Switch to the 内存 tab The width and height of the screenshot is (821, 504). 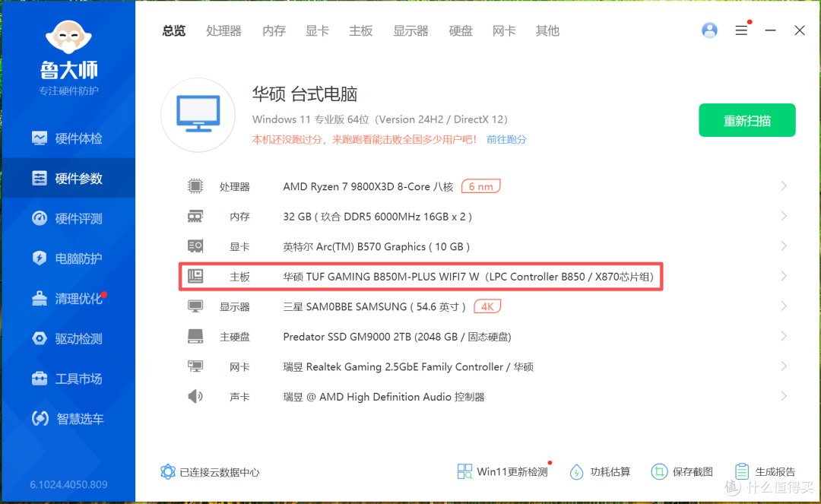[274, 31]
